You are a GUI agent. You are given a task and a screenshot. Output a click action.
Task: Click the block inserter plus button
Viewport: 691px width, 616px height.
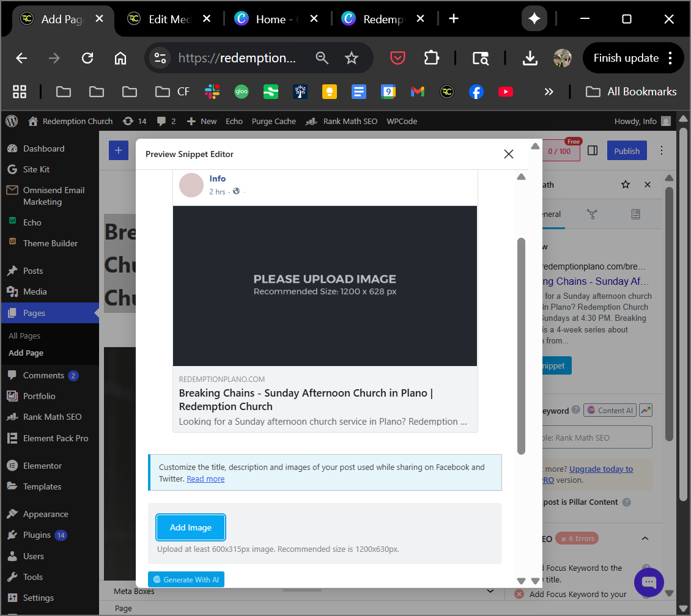[x=119, y=151]
